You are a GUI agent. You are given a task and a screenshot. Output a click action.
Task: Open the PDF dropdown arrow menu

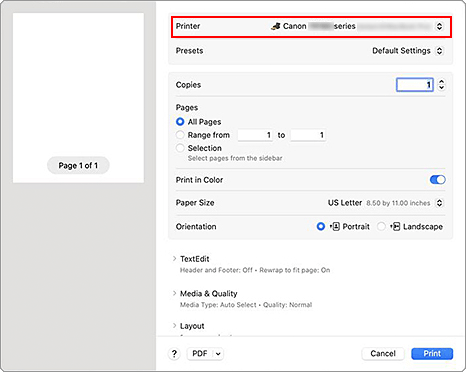pos(218,354)
